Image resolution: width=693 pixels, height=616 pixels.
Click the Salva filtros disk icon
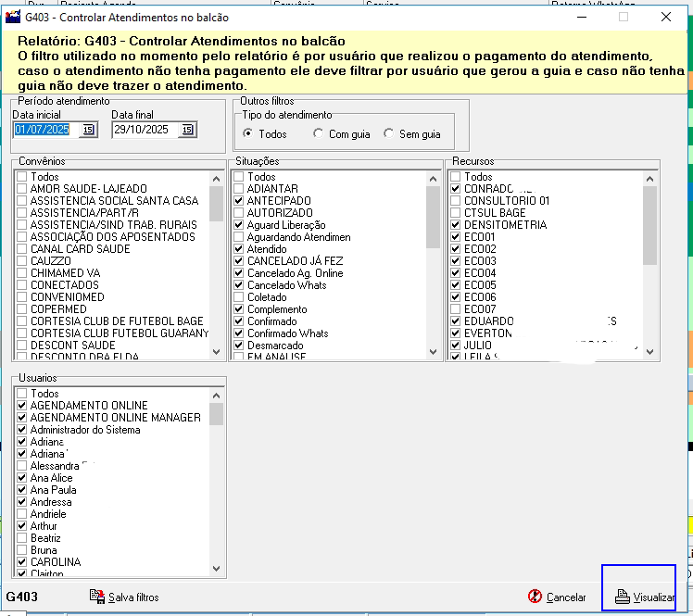point(97,597)
